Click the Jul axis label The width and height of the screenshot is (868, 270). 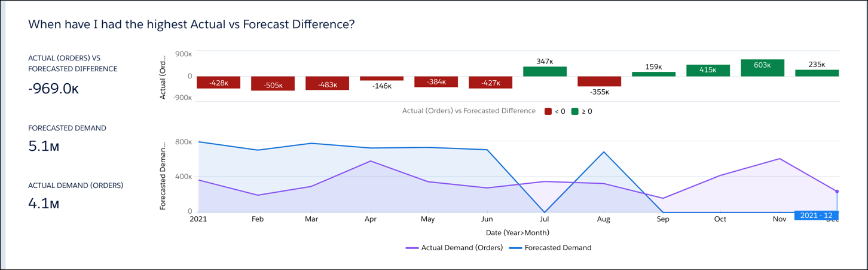pyautogui.click(x=545, y=219)
